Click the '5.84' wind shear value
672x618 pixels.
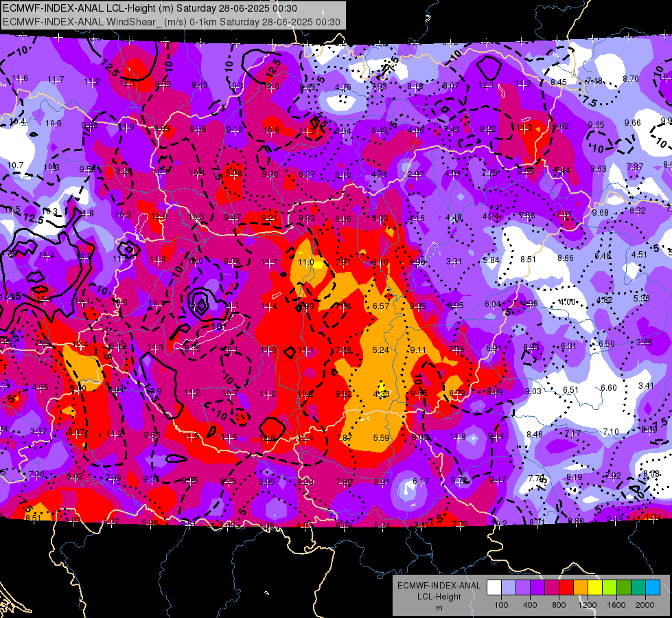pyautogui.click(x=491, y=260)
